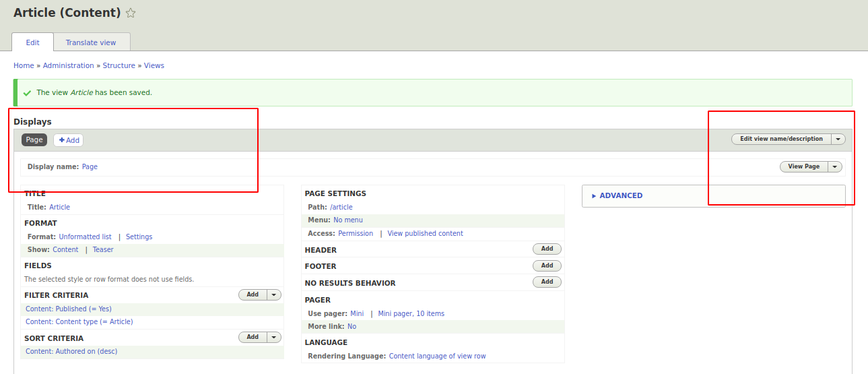868x374 pixels.
Task: Edit Content language of view row
Action: (x=438, y=356)
